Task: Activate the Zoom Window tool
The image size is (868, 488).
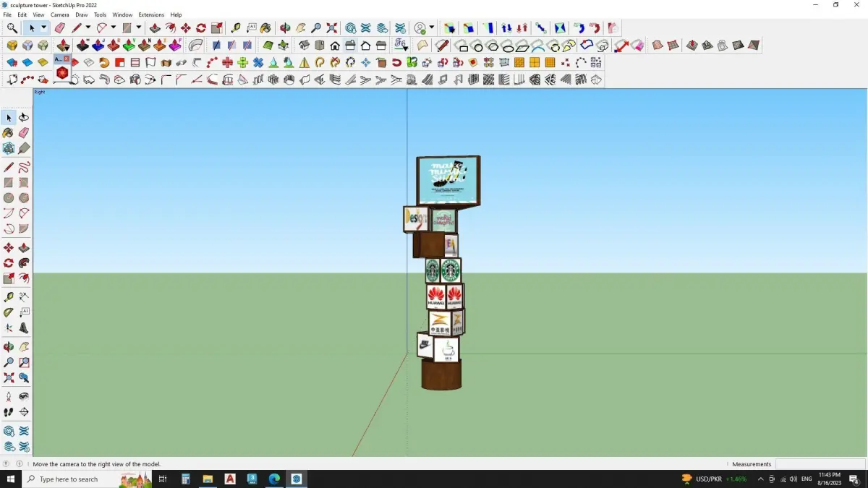Action: click(24, 362)
